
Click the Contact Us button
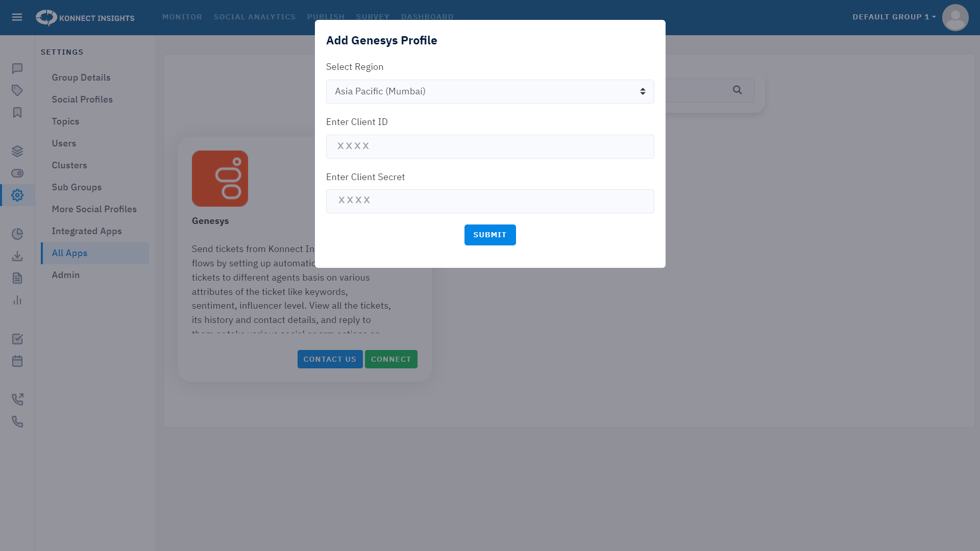point(330,359)
